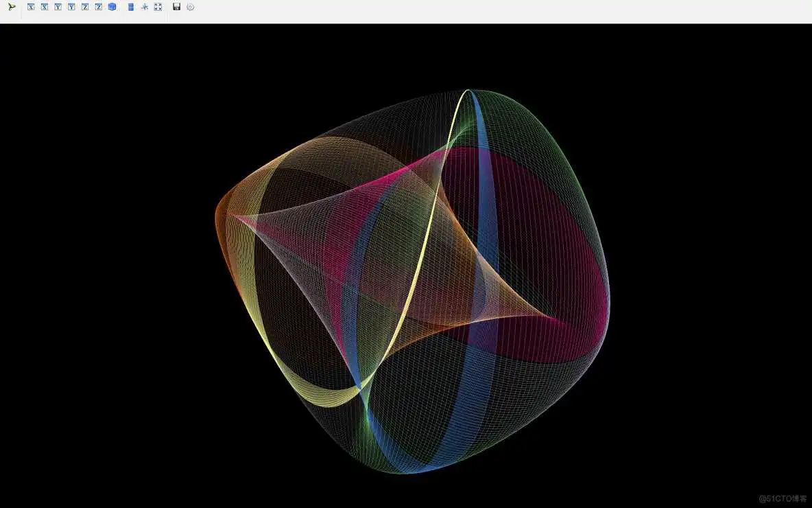Switch to isometric view
The height and width of the screenshot is (508, 812).
(x=112, y=7)
